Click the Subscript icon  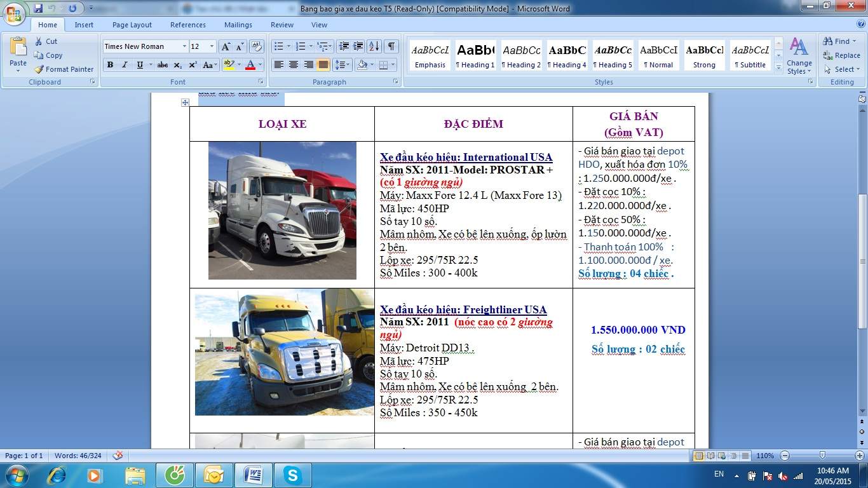(178, 65)
